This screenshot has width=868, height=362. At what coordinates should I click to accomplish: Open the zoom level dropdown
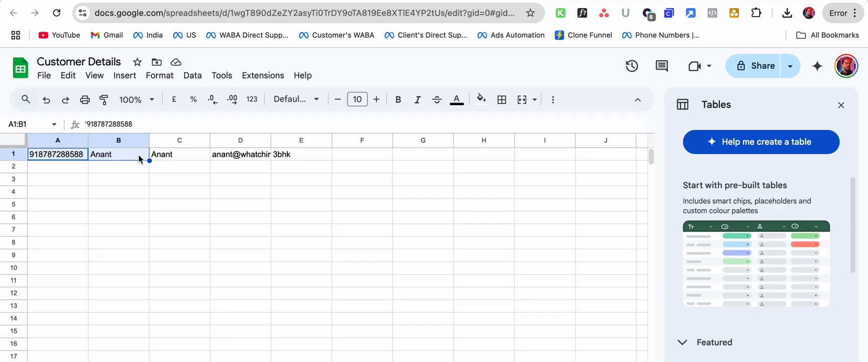(x=137, y=100)
